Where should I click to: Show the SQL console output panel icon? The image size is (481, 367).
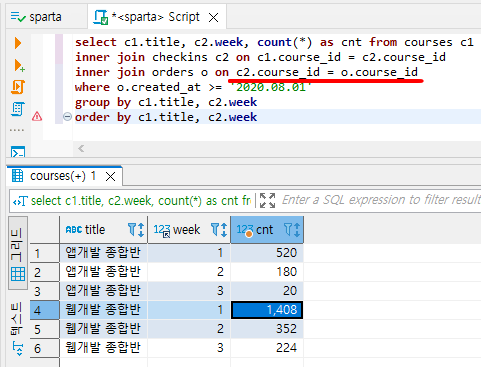click(x=18, y=152)
